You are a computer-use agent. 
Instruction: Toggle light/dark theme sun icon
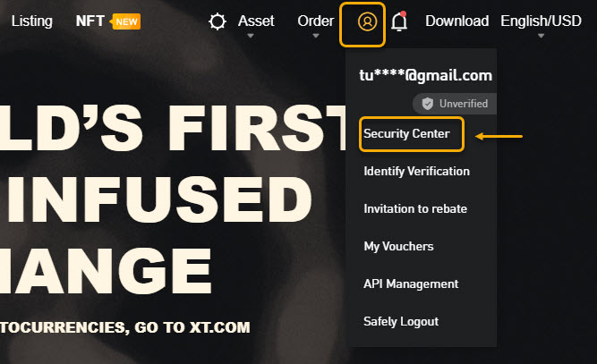(x=217, y=21)
